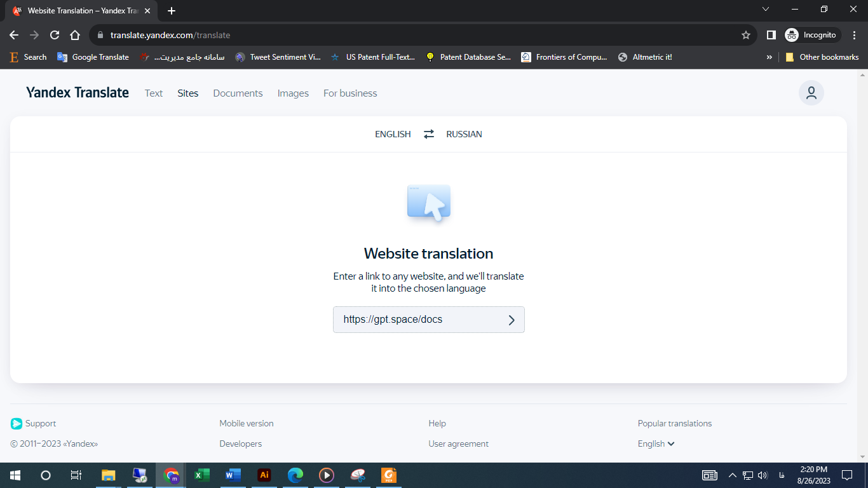Open the Developers link
The image size is (868, 488).
coord(241,444)
